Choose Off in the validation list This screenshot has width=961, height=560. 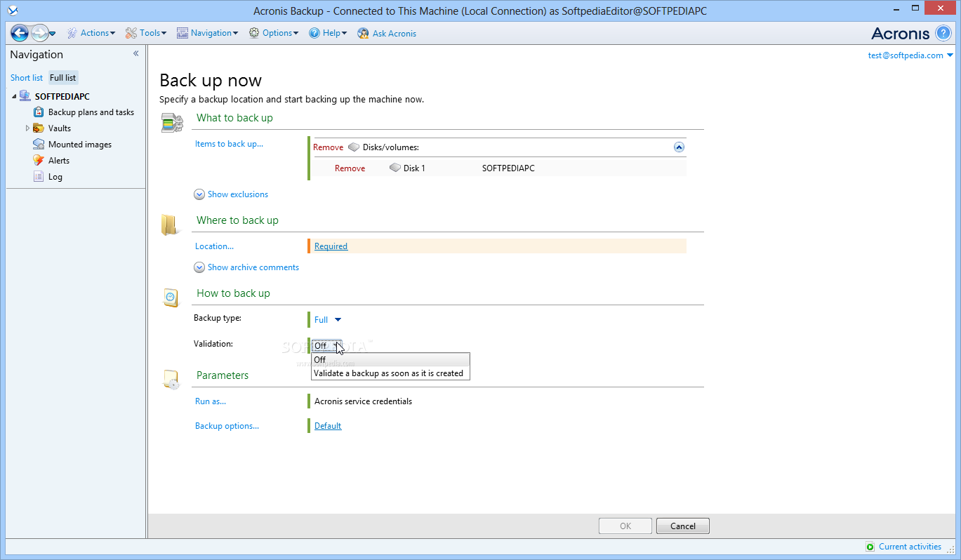click(390, 359)
